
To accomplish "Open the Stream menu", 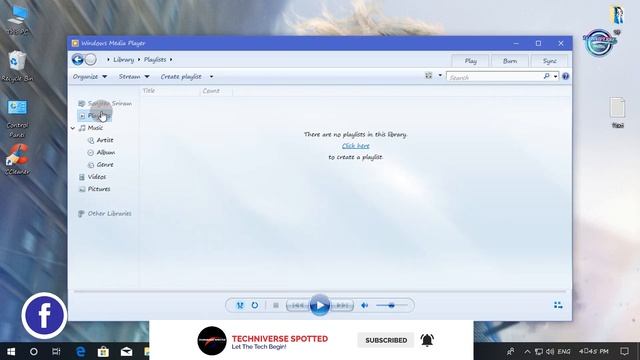I will click(x=134, y=76).
